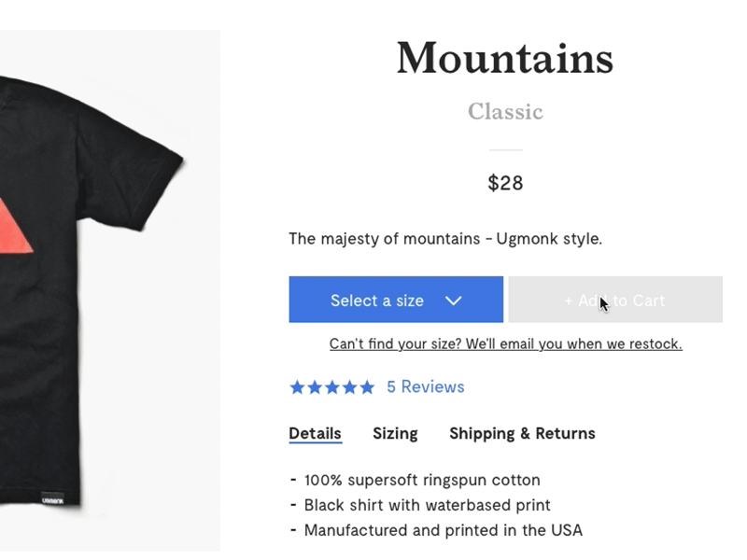747x560 pixels.
Task: Click the chevron on the size selector
Action: click(455, 300)
